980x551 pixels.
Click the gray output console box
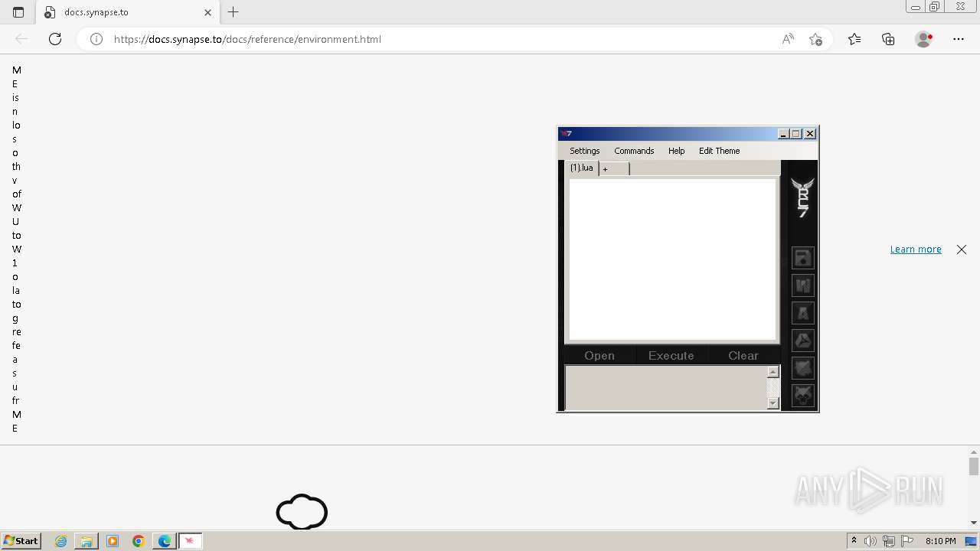(666, 387)
